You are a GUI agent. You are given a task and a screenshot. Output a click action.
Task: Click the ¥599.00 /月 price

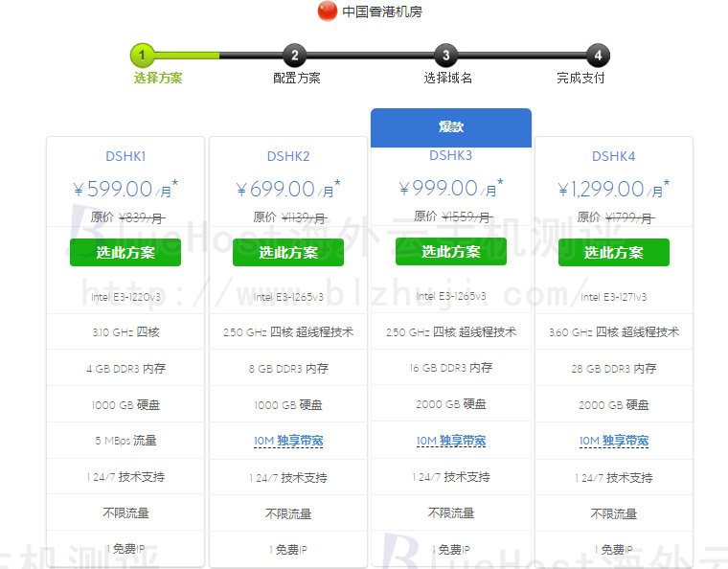point(125,189)
